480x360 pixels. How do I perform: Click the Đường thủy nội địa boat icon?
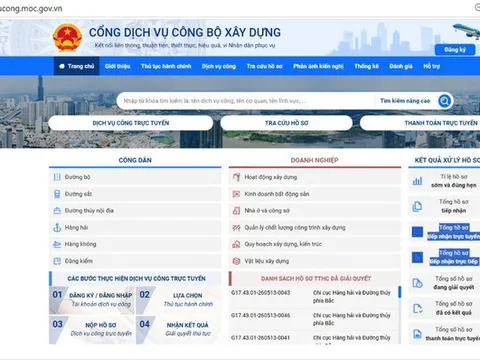pyautogui.click(x=57, y=211)
